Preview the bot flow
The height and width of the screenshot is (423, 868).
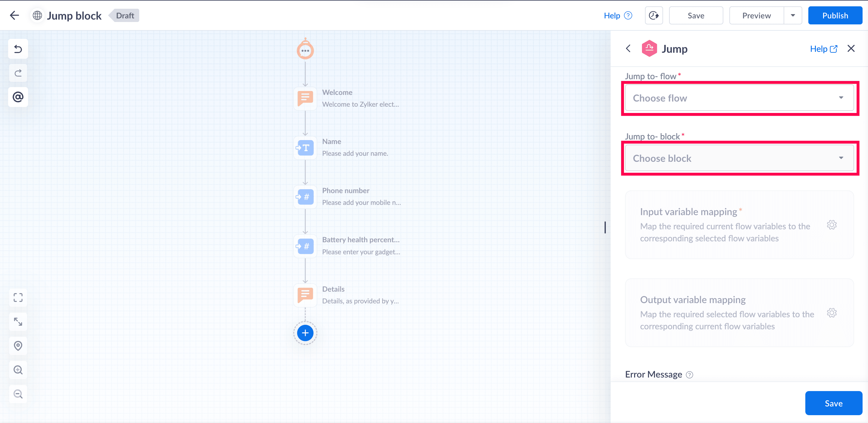(x=756, y=15)
